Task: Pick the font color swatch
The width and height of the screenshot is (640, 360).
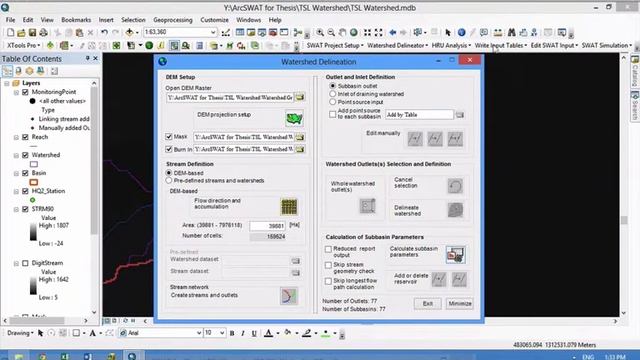Action: click(268, 333)
